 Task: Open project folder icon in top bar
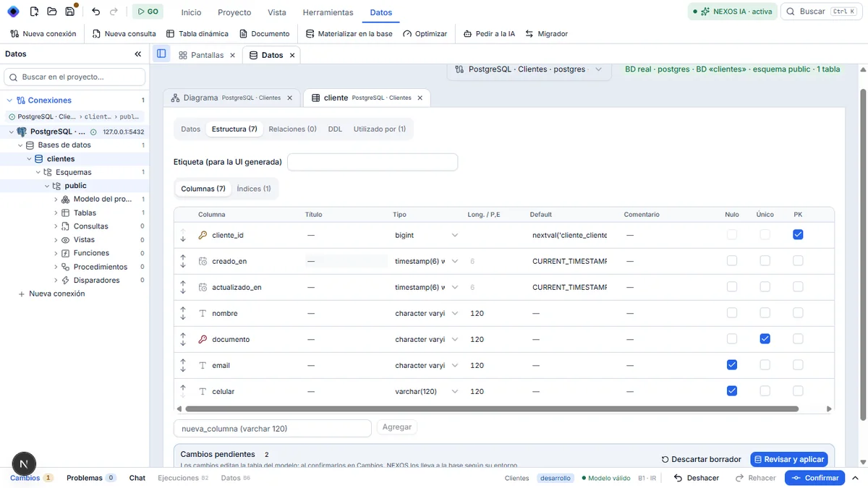pos(52,12)
